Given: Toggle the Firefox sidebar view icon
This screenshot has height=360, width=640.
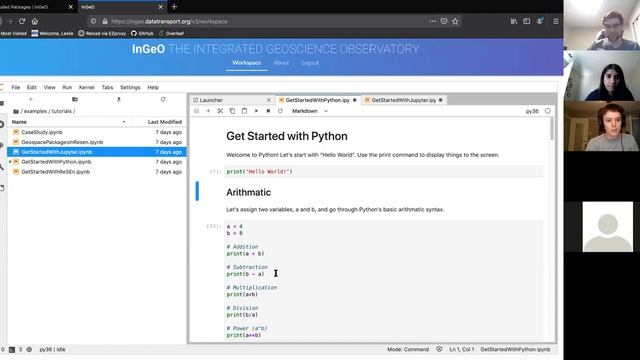Looking at the screenshot, I should [527, 21].
